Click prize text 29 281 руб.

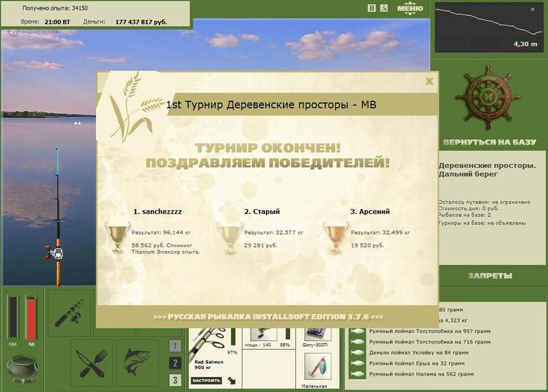261,245
